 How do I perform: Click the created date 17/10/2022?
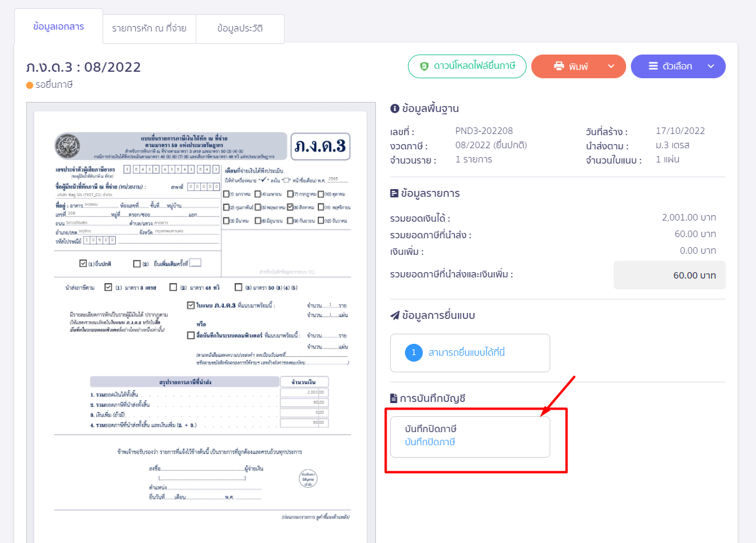point(680,131)
